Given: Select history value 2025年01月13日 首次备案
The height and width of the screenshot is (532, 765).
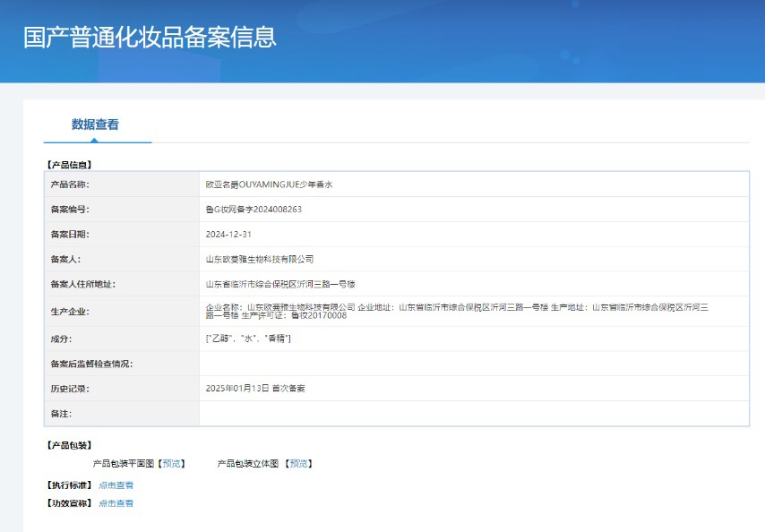Looking at the screenshot, I should (x=255, y=388).
